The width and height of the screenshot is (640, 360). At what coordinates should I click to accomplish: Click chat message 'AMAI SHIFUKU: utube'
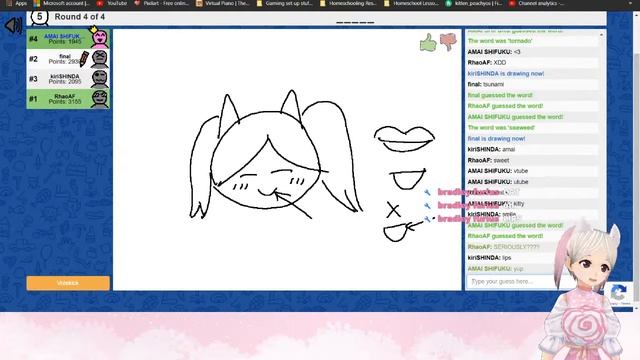(x=498, y=182)
